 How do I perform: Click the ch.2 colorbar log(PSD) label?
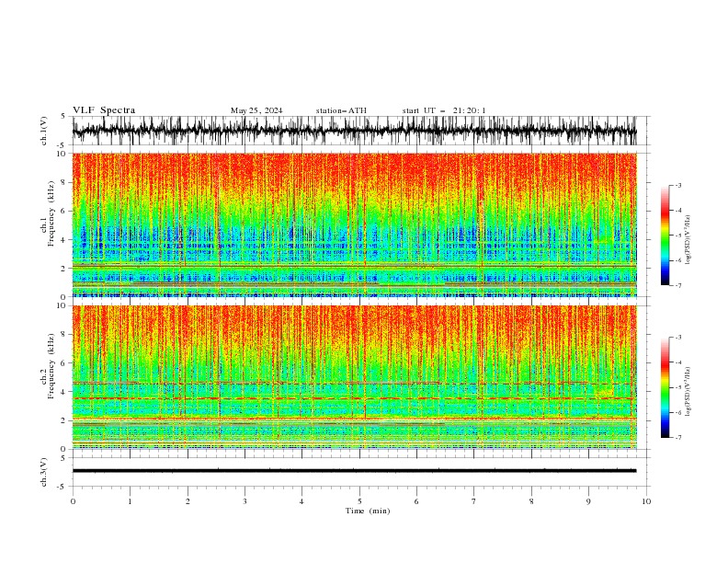click(x=688, y=391)
